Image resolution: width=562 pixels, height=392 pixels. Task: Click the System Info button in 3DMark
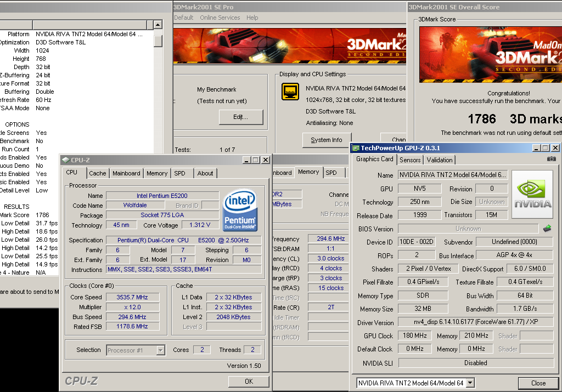(327, 140)
